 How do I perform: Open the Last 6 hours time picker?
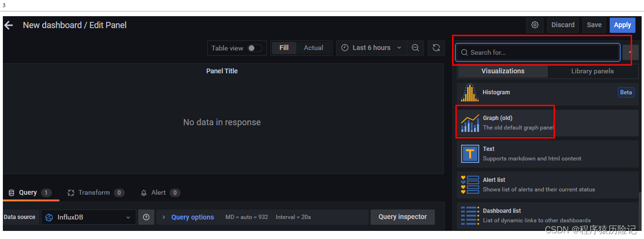[x=372, y=48]
